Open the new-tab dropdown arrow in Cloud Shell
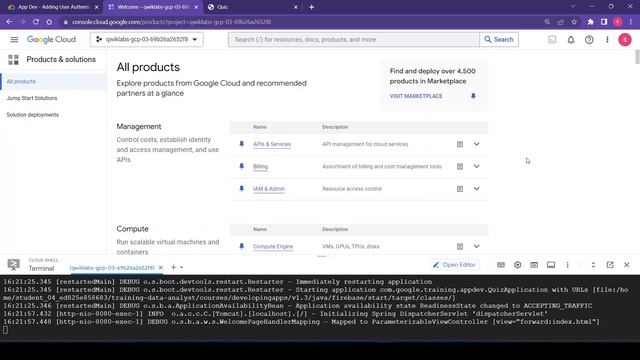Viewport: 640px width, 360px height. point(182,268)
